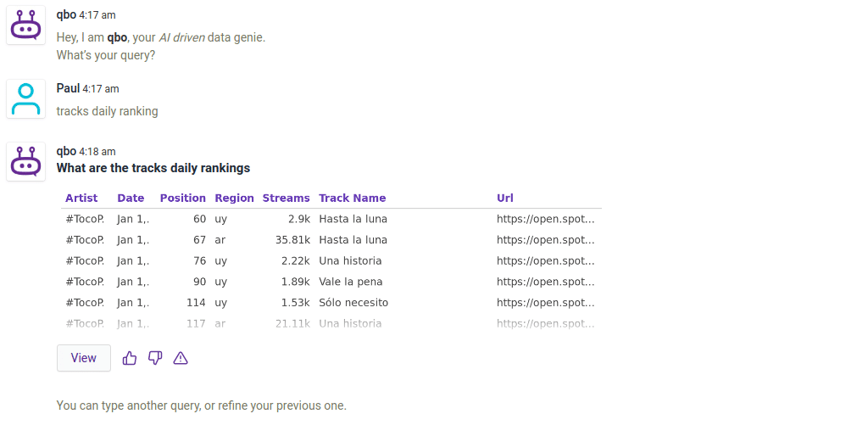
Task: Click Paul's user avatar icon
Action: (26, 98)
